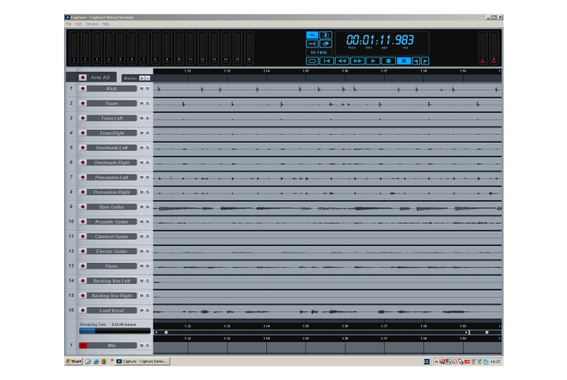The image size is (567, 380).
Task: Click the Overheads Right track name
Action: (112, 162)
